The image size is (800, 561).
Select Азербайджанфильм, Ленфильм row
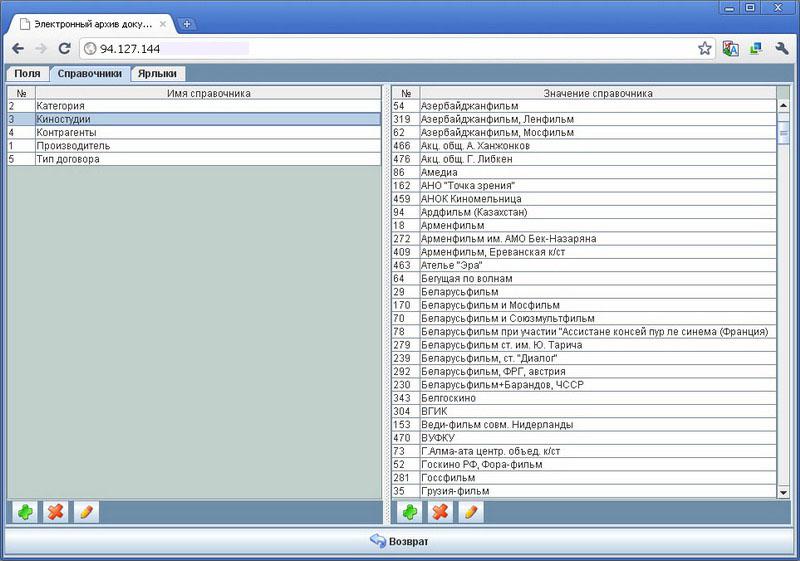pyautogui.click(x=584, y=119)
